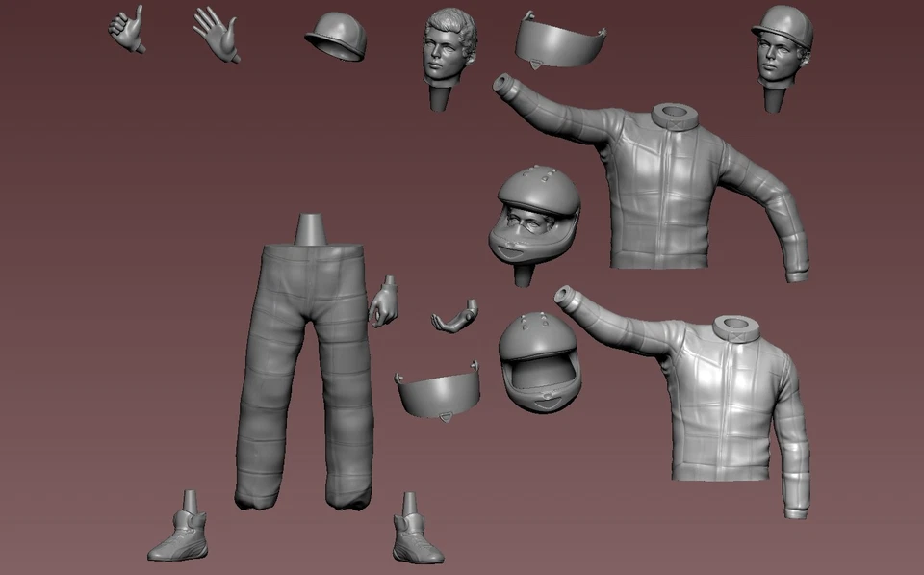Pick the empty open-face helmet
This screenshot has width=924, height=575.
540,361
